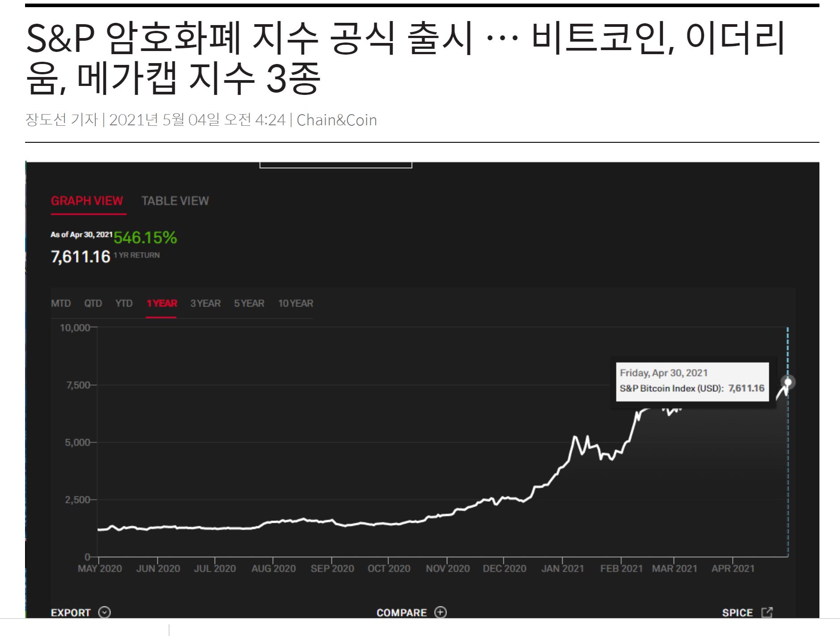Click the index value 7,611.16 above the chart
The width and height of the screenshot is (840, 636).
tap(81, 257)
